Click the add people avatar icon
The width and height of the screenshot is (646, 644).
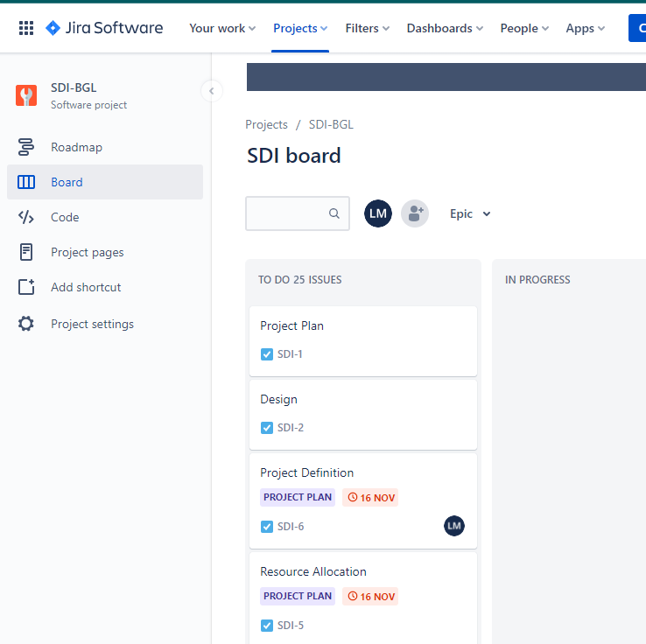[x=415, y=213]
